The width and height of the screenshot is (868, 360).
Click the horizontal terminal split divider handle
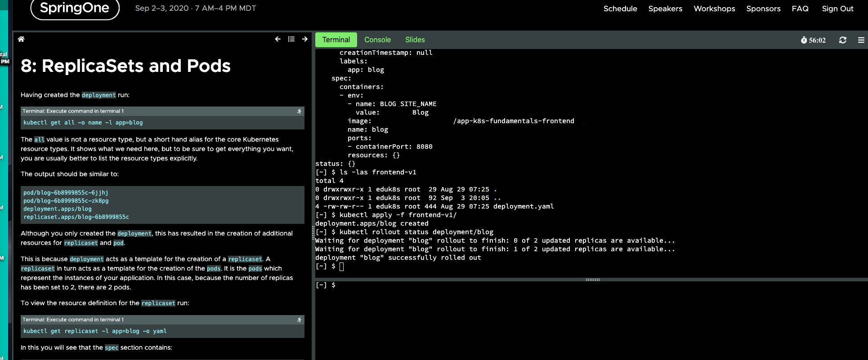tap(592, 280)
